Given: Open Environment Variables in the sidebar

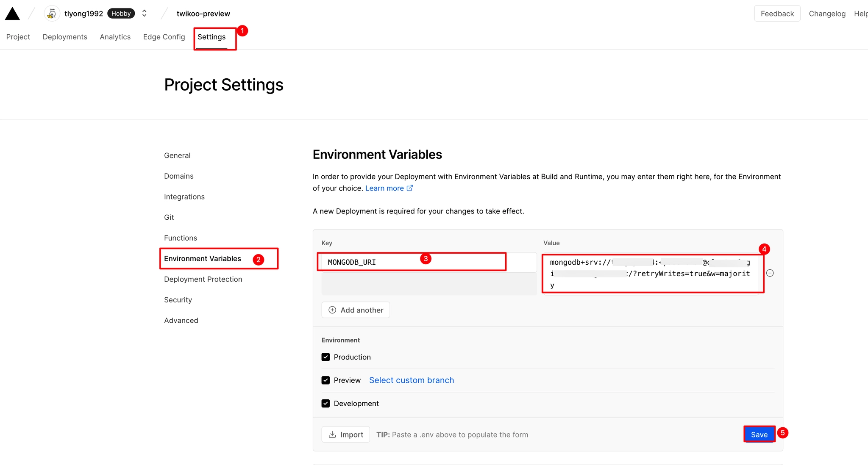Looking at the screenshot, I should 203,259.
